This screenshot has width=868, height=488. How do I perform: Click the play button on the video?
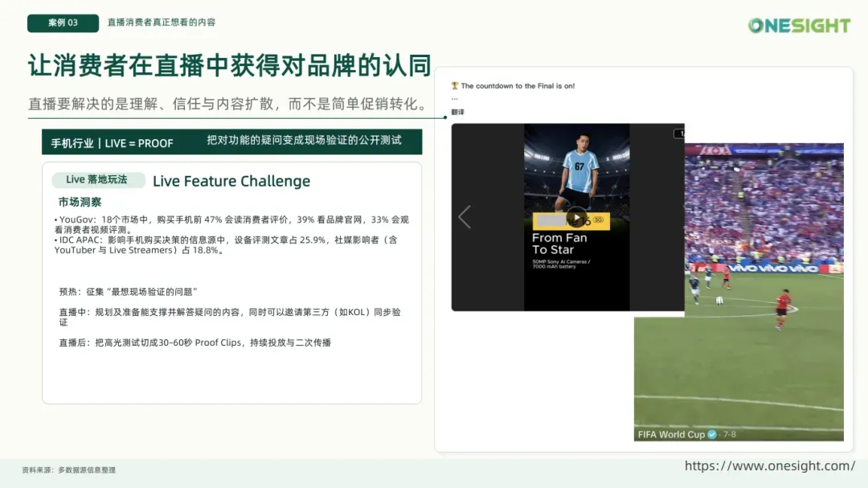(576, 217)
